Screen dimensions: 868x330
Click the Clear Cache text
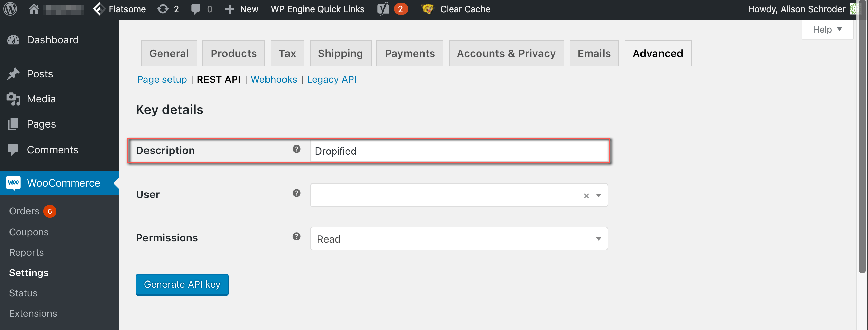point(465,9)
